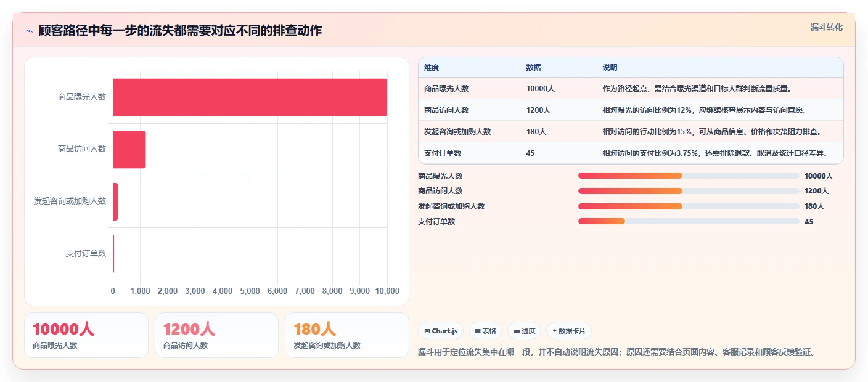Click the description mentioning 行动比例为15%
Viewport: 868px width, 382px height.
coord(712,132)
